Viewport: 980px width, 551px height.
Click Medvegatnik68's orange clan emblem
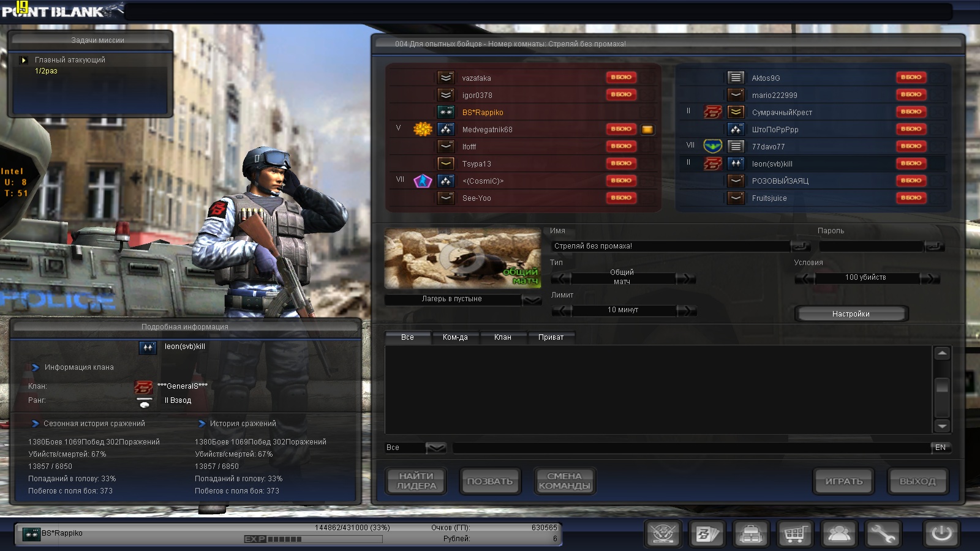tap(423, 129)
